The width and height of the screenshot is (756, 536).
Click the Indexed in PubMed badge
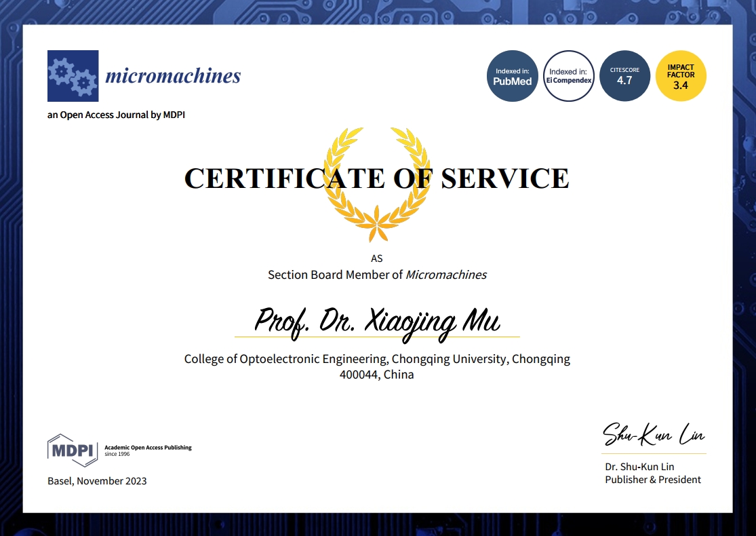(512, 76)
